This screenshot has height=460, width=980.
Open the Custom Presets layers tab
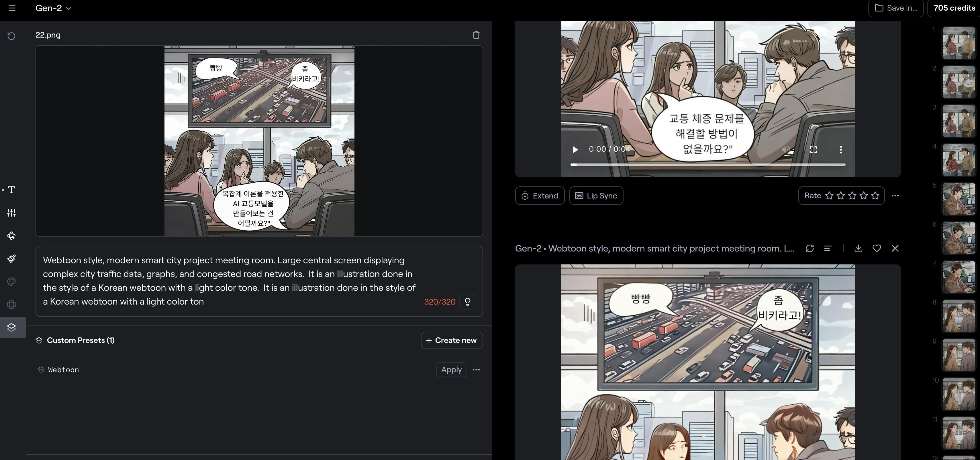(x=11, y=327)
